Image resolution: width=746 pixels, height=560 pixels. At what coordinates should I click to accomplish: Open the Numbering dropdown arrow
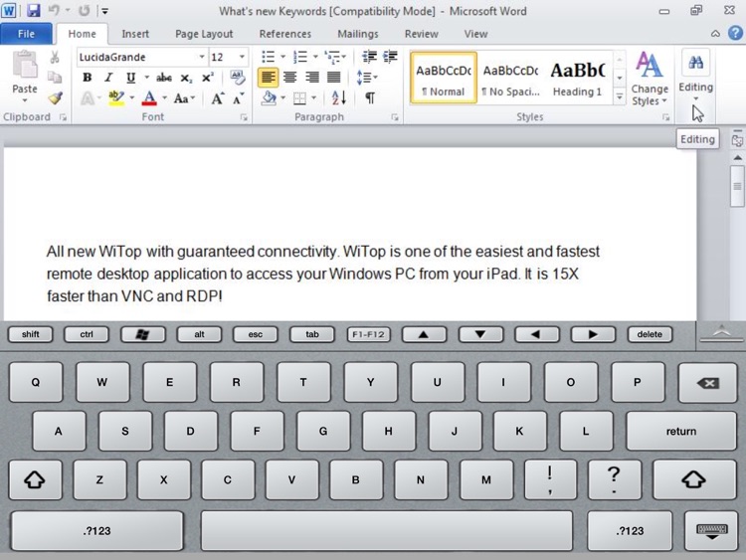coord(315,57)
